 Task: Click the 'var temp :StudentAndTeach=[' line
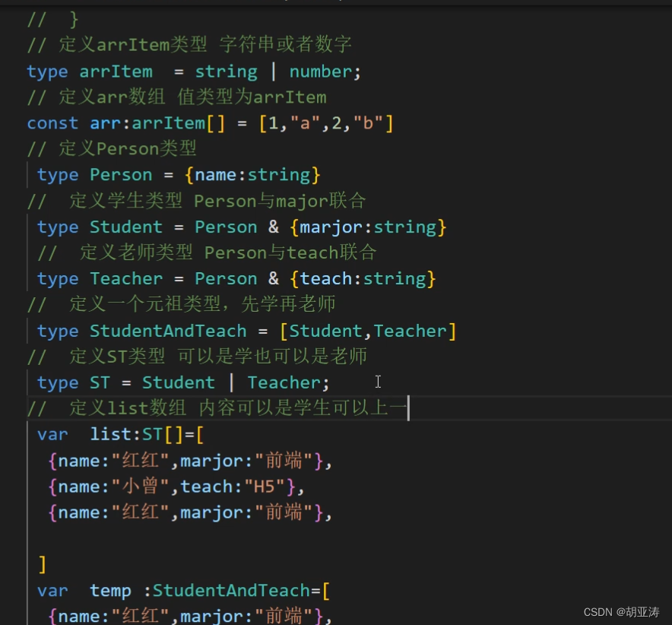pyautogui.click(x=184, y=591)
